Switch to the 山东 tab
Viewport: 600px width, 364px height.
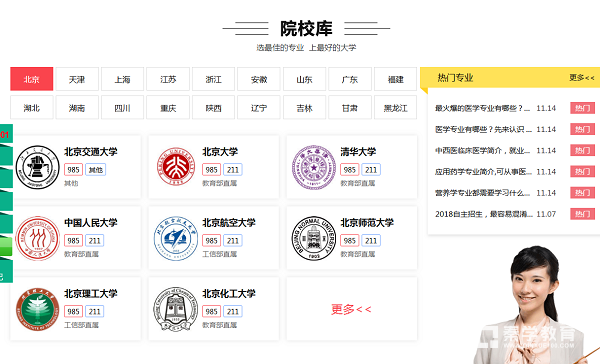click(x=304, y=79)
